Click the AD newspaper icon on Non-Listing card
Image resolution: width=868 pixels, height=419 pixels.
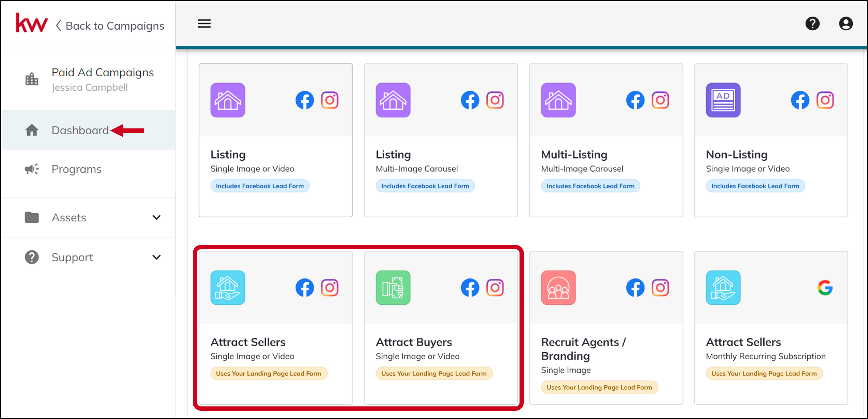(723, 100)
